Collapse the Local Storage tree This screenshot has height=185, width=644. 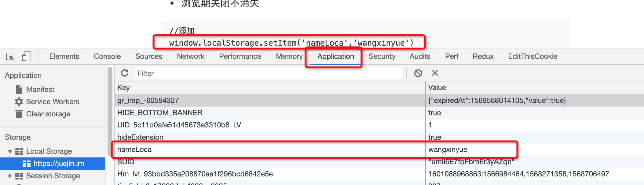10,151
